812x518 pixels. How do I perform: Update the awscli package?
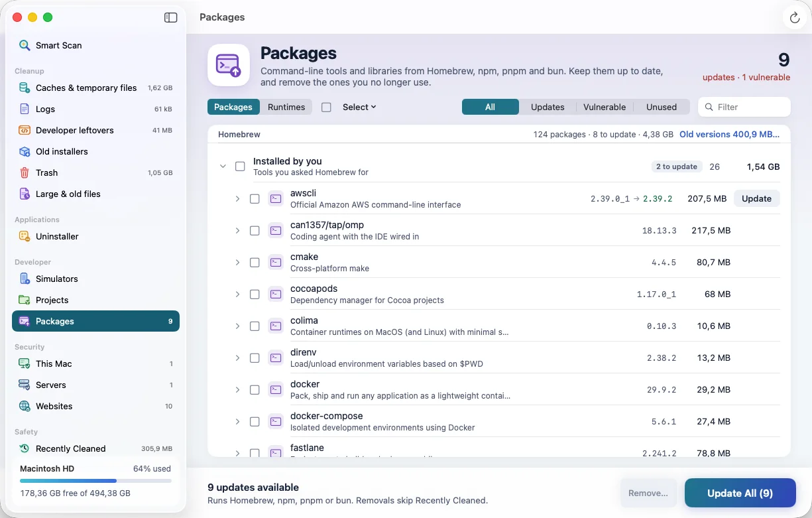click(x=756, y=198)
